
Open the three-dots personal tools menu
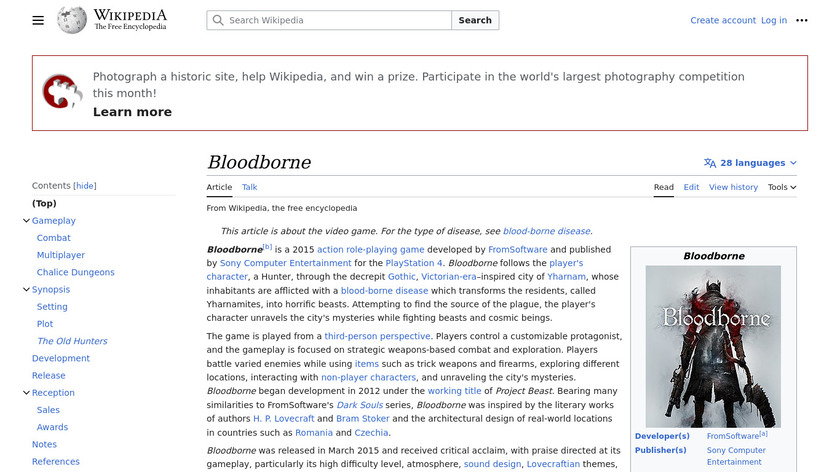pos(801,20)
